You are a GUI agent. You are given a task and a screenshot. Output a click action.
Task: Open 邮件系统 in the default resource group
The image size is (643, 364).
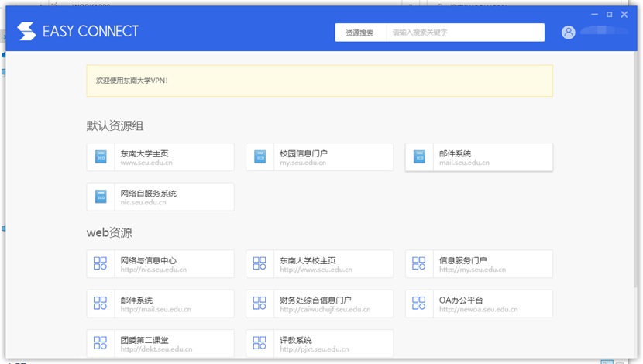(479, 157)
